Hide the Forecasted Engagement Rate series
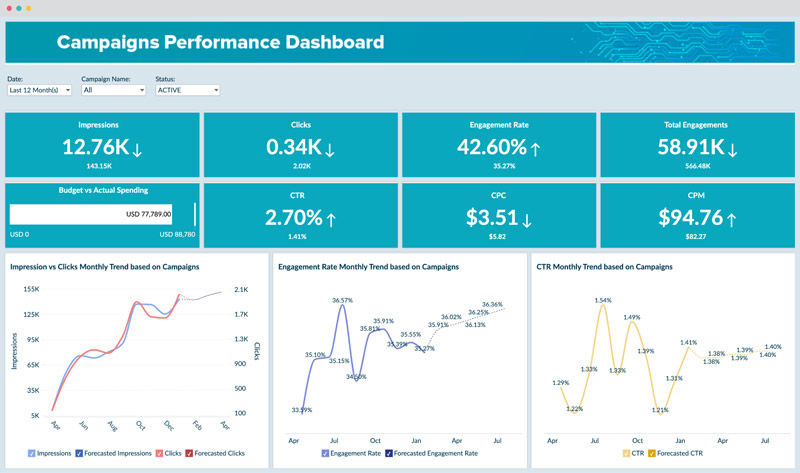Viewport: 800px width, 473px height. (x=389, y=453)
